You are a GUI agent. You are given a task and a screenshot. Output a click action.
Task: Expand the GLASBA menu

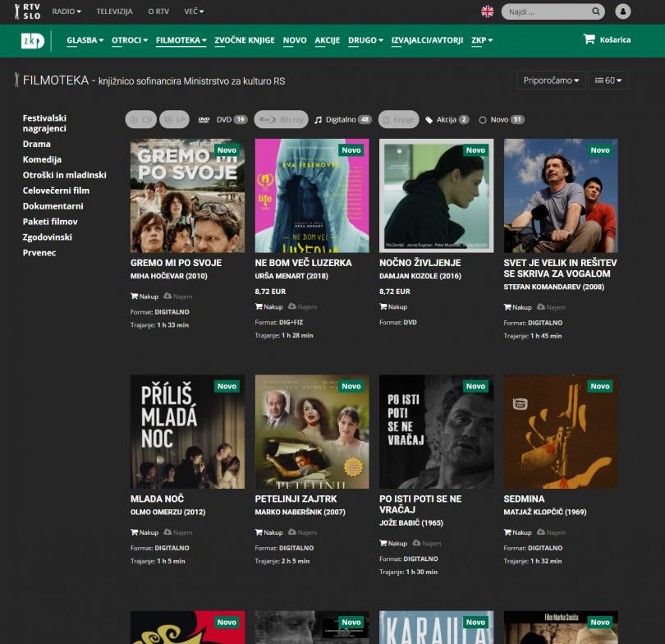click(85, 40)
